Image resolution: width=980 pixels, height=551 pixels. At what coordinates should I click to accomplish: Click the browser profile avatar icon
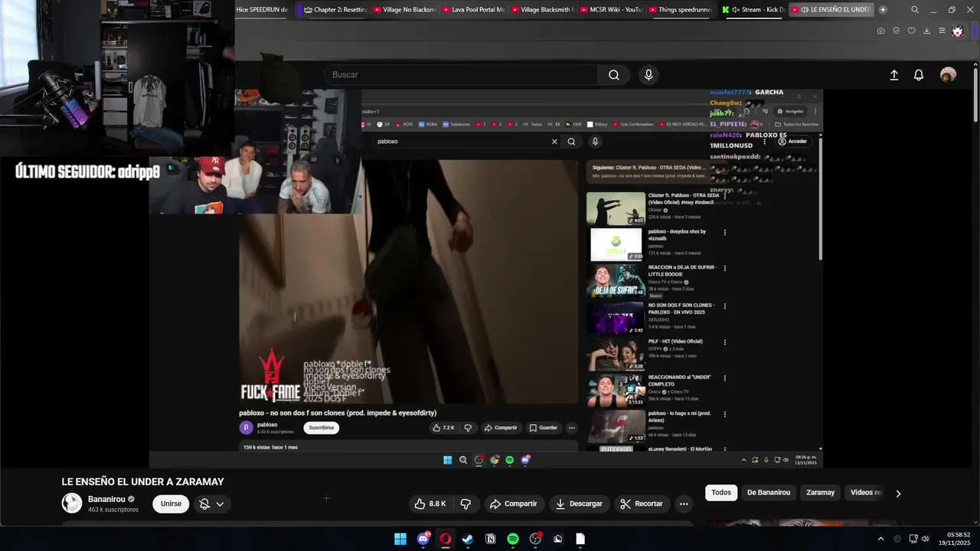957,31
